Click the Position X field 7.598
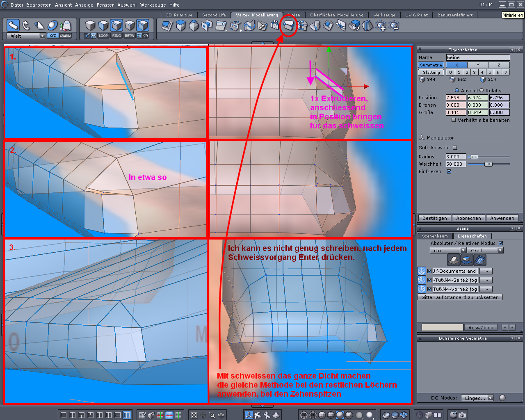This screenshot has height=420, width=525. coord(456,98)
